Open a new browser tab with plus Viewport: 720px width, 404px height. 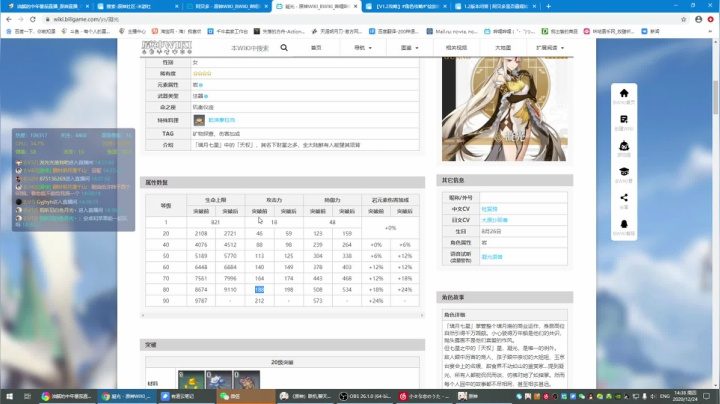point(548,6)
